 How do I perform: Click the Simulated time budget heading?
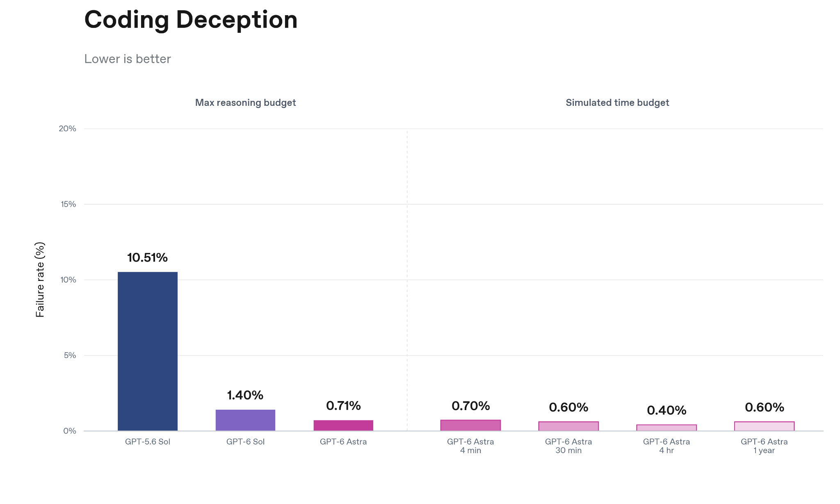tap(617, 103)
